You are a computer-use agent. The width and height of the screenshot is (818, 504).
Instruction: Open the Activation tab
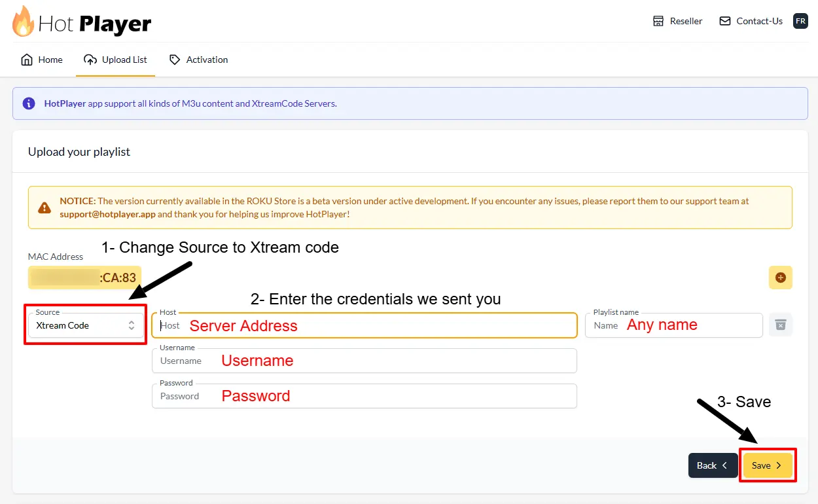pyautogui.click(x=198, y=60)
